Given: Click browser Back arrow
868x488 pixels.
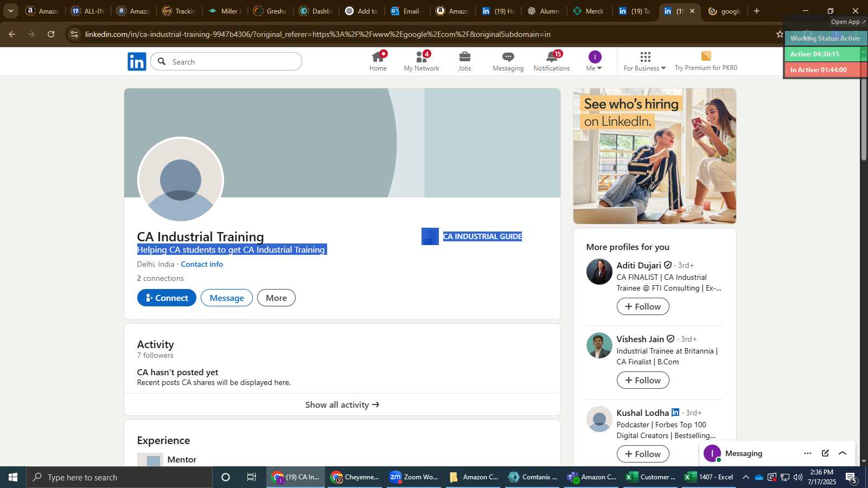Looking at the screenshot, I should pos(12,34).
